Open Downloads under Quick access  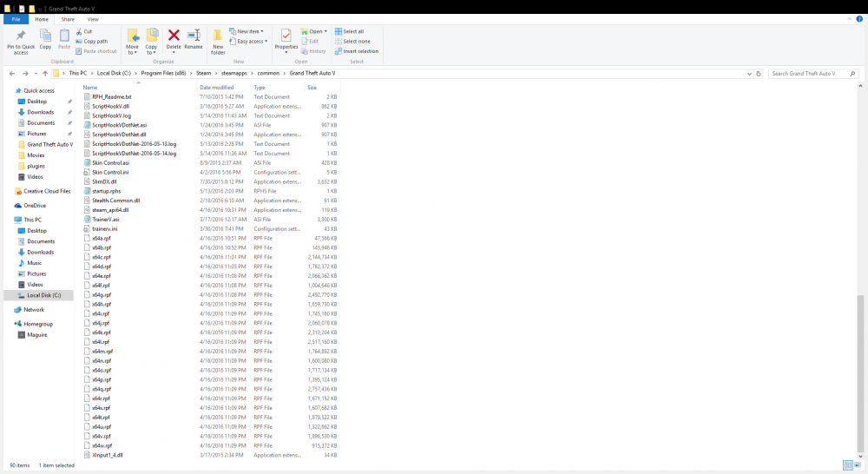point(41,112)
